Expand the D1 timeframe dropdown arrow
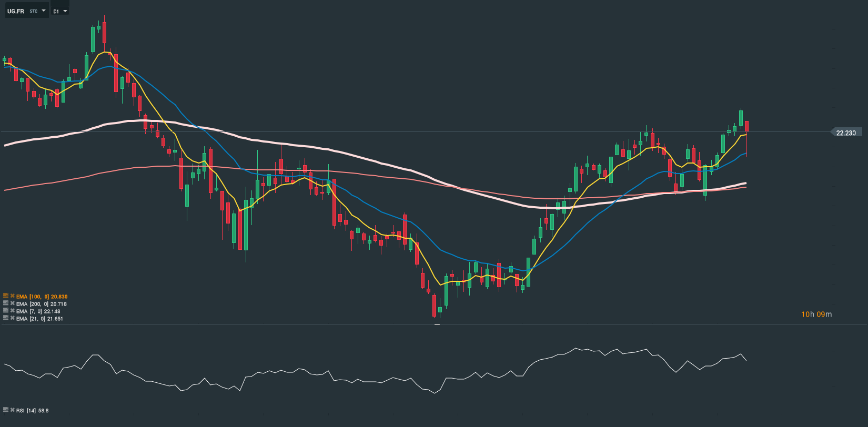Viewport: 868px width, 427px height. pos(65,11)
